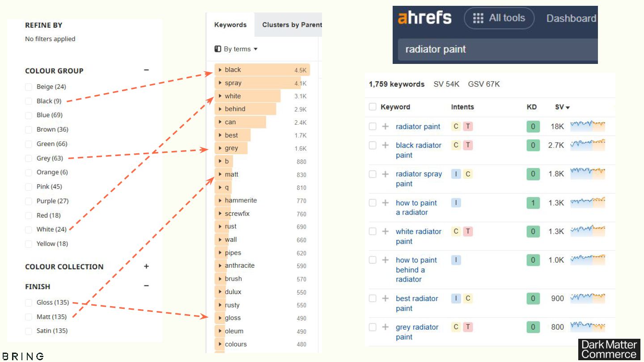Open Dashboard in the top menu
This screenshot has width=644, height=362.
(x=571, y=18)
